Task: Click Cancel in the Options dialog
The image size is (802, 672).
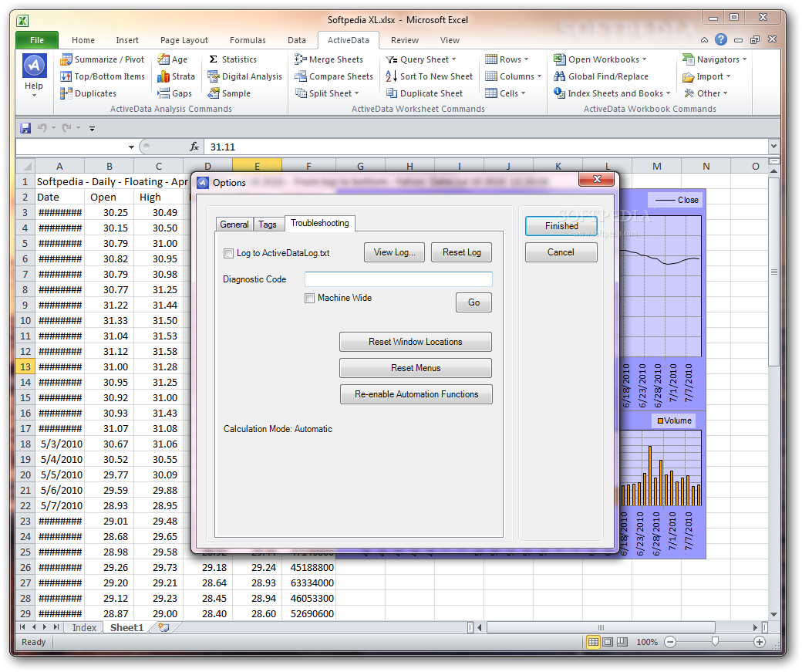Action: [561, 252]
